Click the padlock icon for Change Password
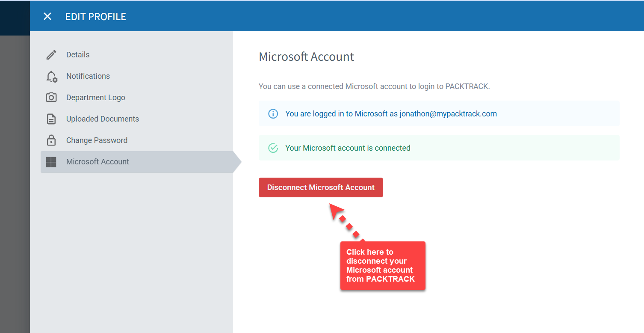This screenshot has height=333, width=644. pyautogui.click(x=51, y=140)
